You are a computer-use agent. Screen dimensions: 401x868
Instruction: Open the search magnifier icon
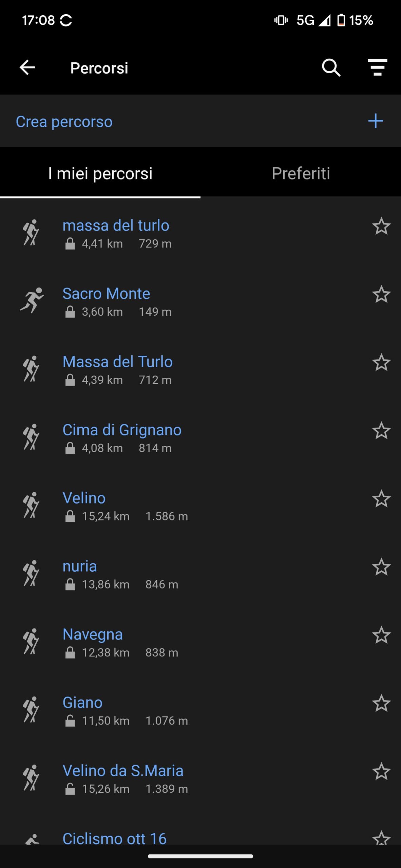click(331, 67)
